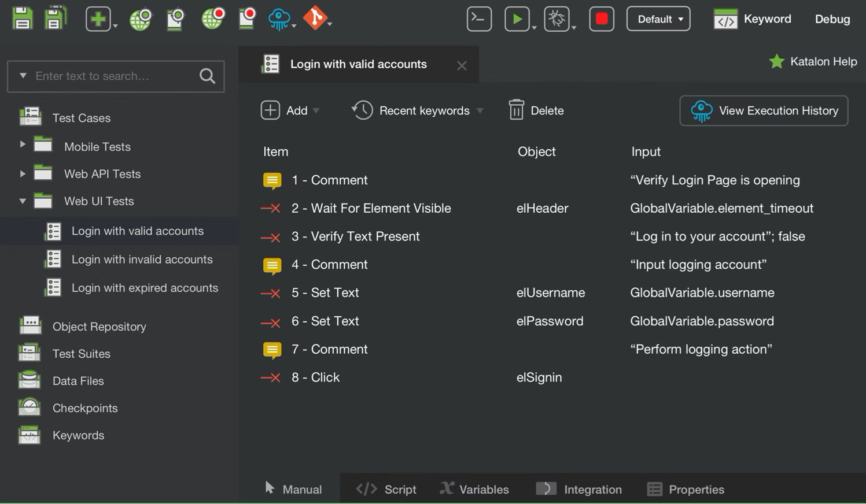Click the Delete button with trash icon

tap(536, 110)
